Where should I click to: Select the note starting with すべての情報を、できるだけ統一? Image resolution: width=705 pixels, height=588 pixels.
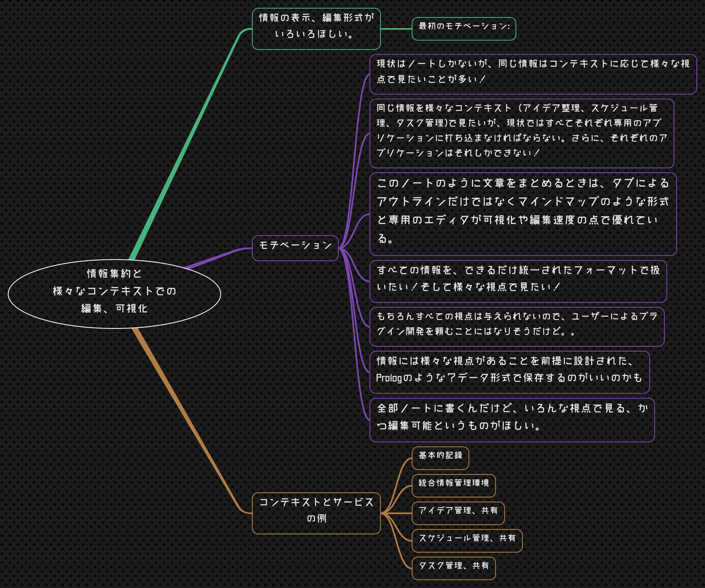(x=518, y=281)
